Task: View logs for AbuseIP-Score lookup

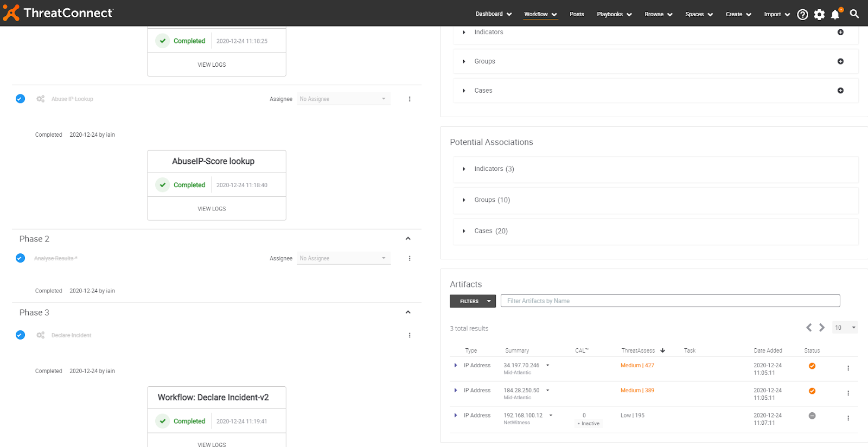Action: (212, 209)
